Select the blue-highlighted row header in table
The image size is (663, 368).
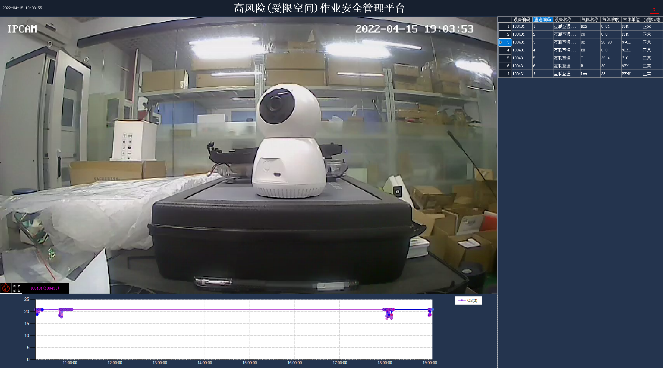click(x=504, y=42)
